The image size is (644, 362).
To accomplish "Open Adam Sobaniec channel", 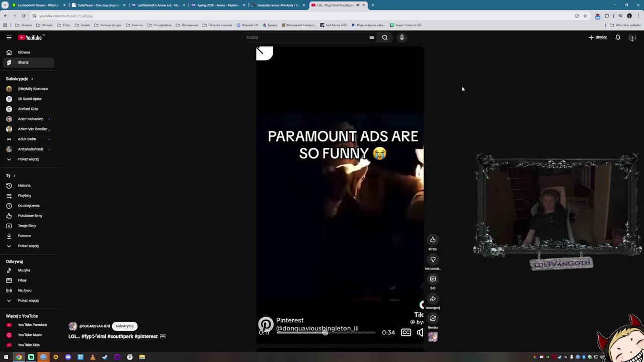I will [x=29, y=119].
